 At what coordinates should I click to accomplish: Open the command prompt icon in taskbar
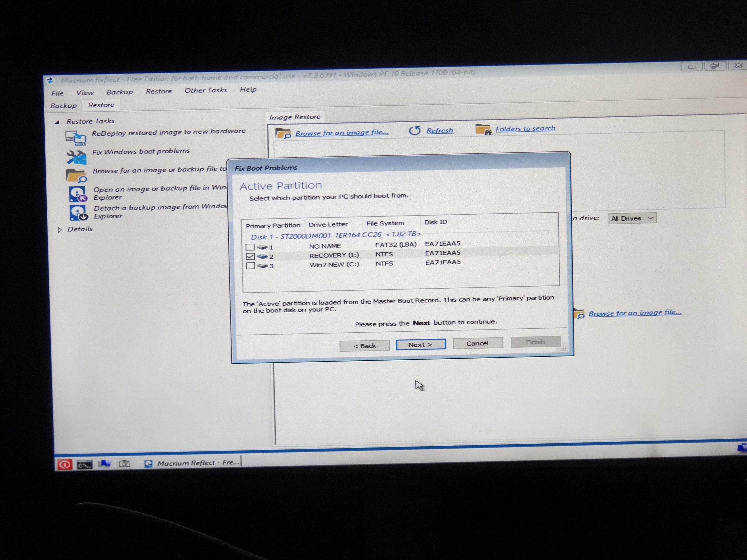(84, 465)
